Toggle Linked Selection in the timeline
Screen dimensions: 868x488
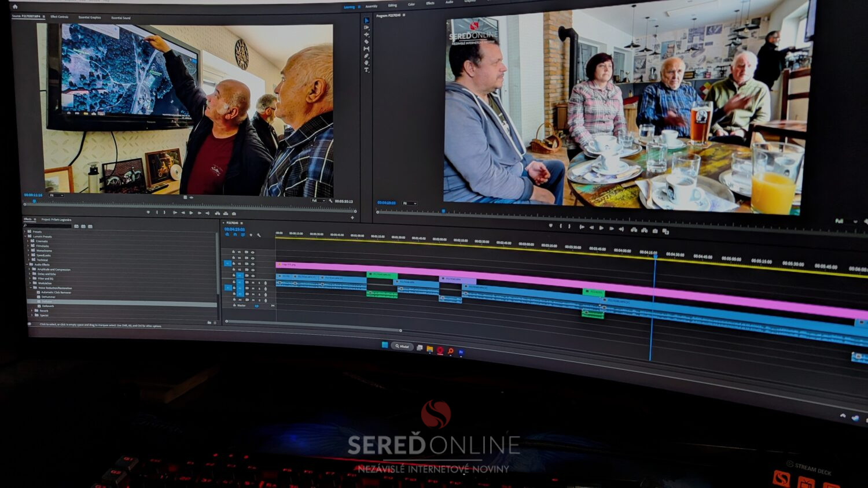coord(243,235)
